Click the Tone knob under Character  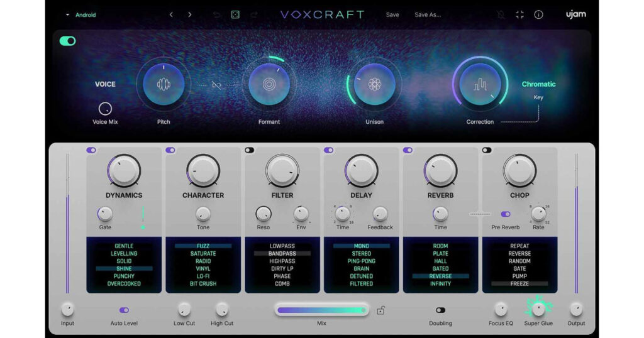203,214
